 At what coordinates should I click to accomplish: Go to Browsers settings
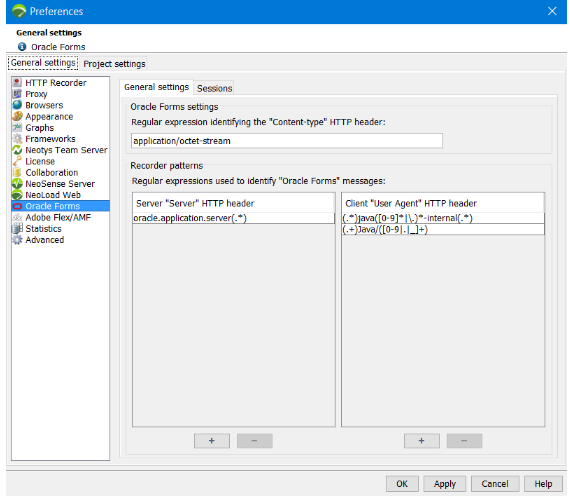pos(44,105)
